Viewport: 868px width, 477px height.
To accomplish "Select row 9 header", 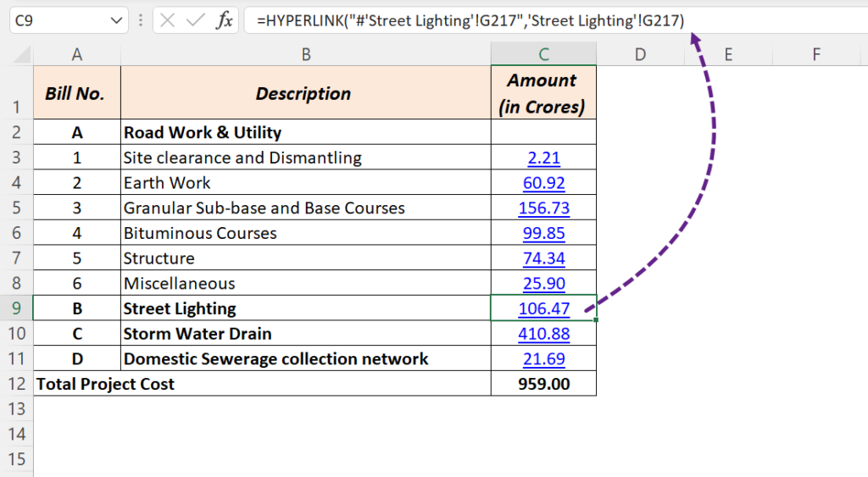I will click(x=17, y=308).
